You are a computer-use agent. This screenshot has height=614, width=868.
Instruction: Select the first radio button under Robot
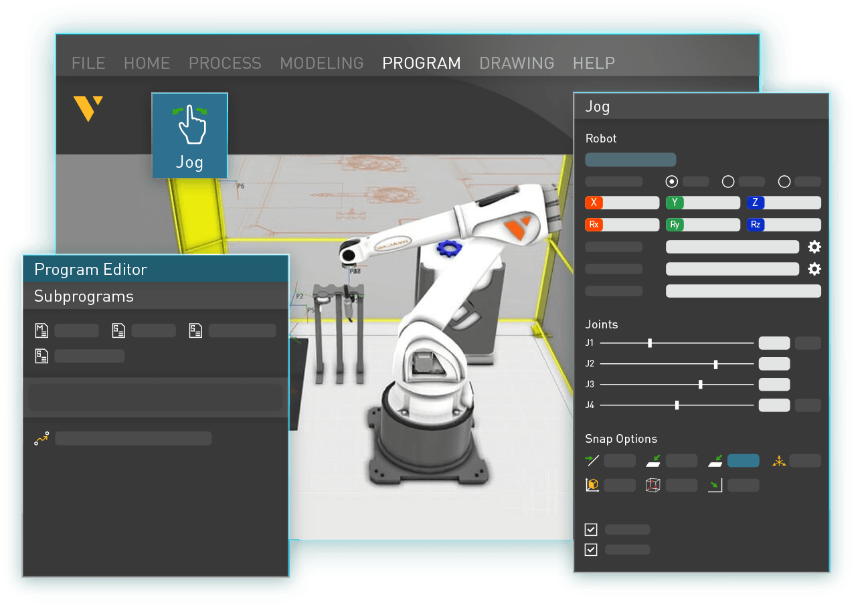coord(672,181)
